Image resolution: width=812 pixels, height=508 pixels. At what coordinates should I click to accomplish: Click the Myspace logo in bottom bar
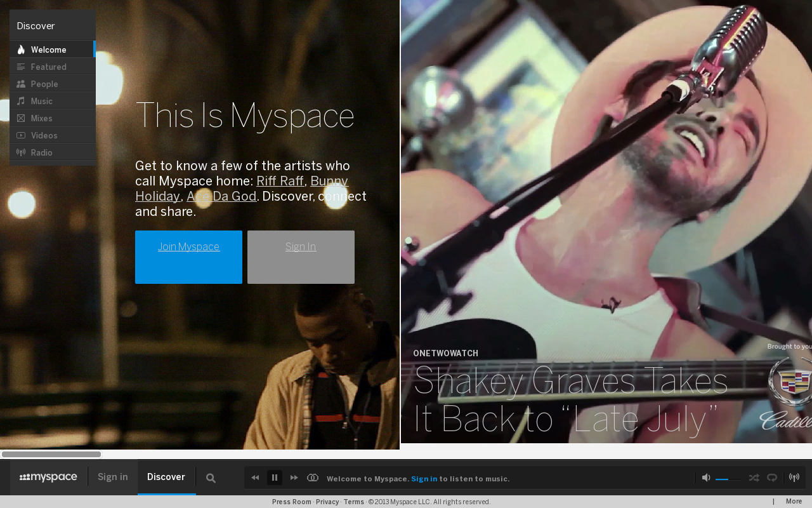[48, 478]
